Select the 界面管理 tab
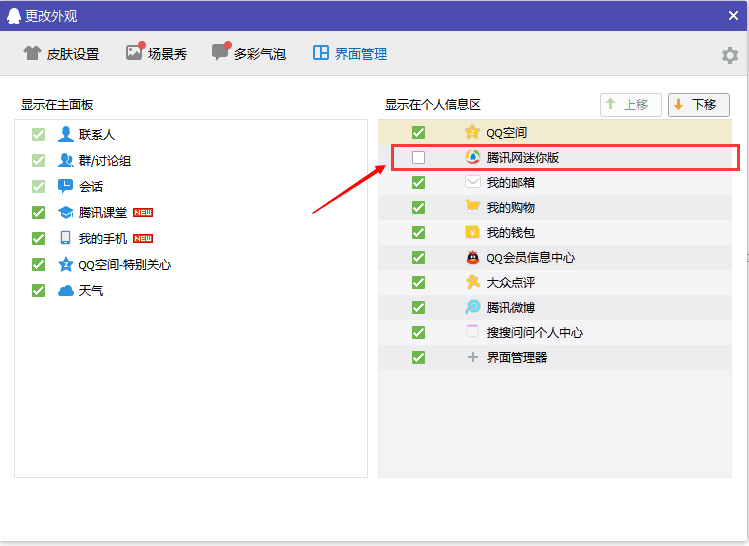This screenshot has width=749, height=546. coord(350,54)
